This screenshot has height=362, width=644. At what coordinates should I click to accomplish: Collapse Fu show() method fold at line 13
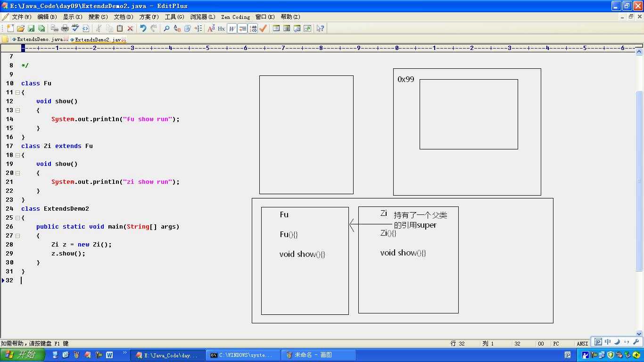[x=17, y=110]
